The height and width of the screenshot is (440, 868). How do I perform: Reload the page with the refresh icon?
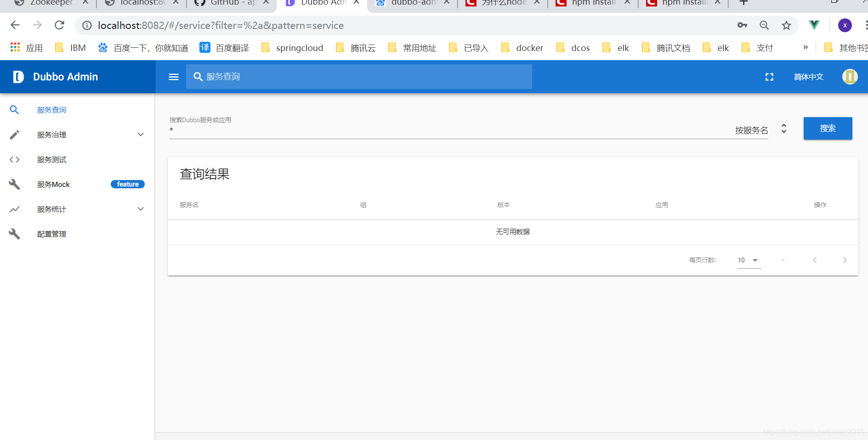pyautogui.click(x=59, y=25)
